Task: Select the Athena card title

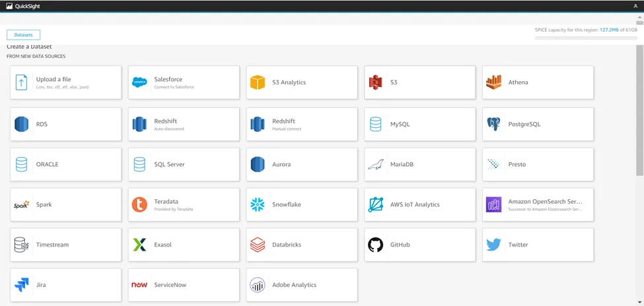Action: 519,82
